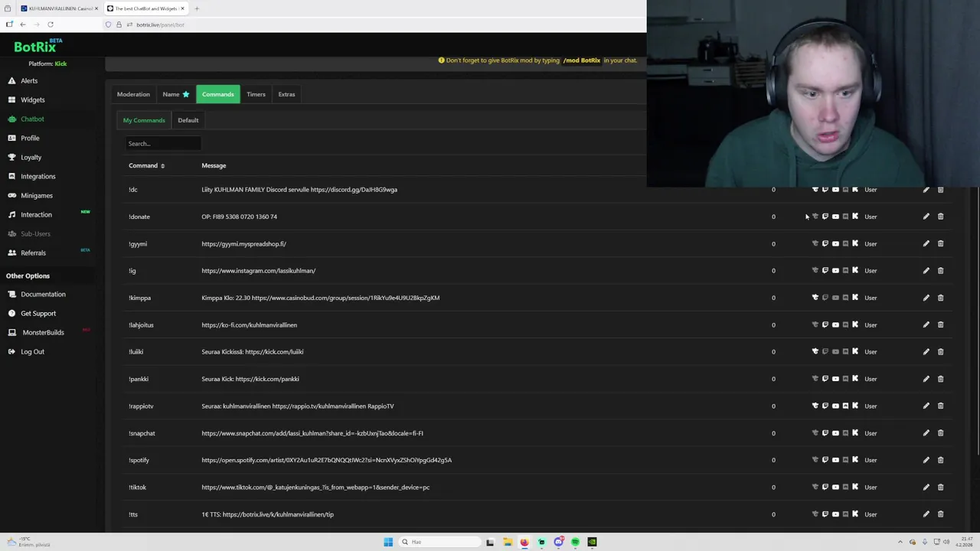980x551 pixels.
Task: Toggle Kick platform for !tts command
Action: pyautogui.click(x=855, y=514)
